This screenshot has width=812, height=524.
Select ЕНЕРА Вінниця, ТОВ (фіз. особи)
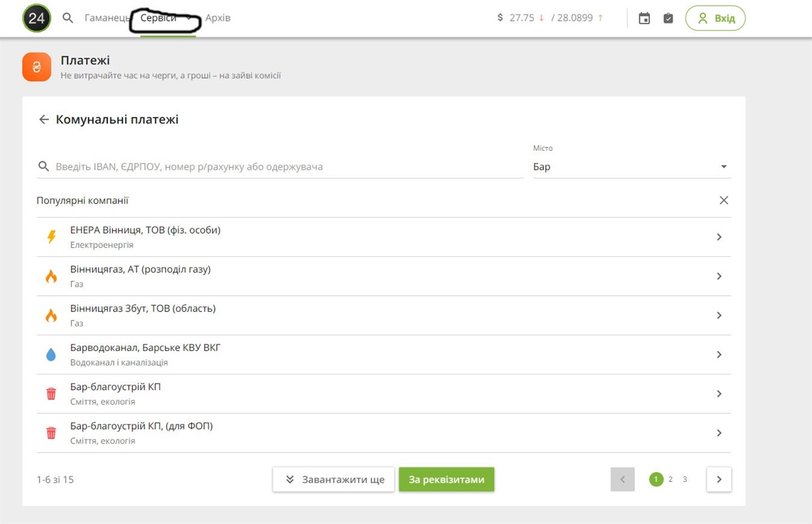coord(146,230)
